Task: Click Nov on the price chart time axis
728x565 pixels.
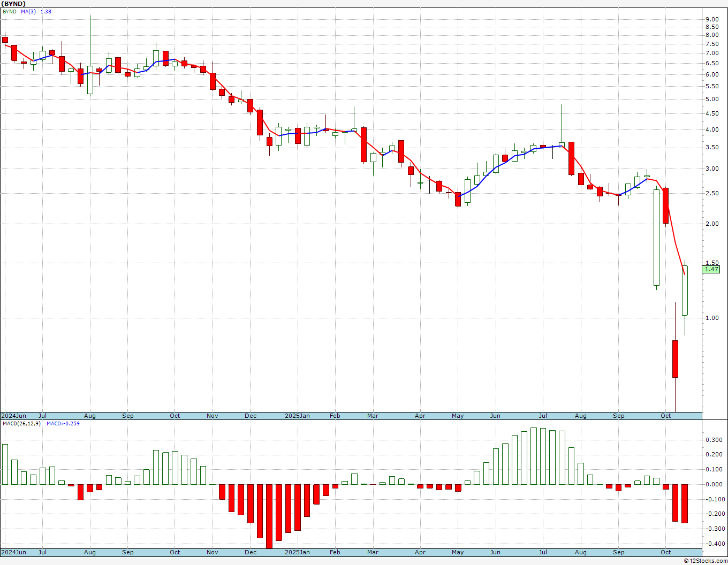Action: coord(213,416)
